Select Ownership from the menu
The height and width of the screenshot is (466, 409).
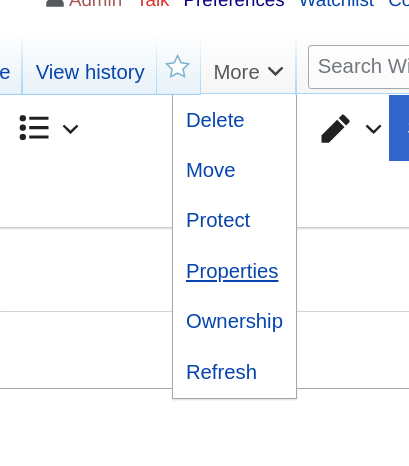coord(234,321)
